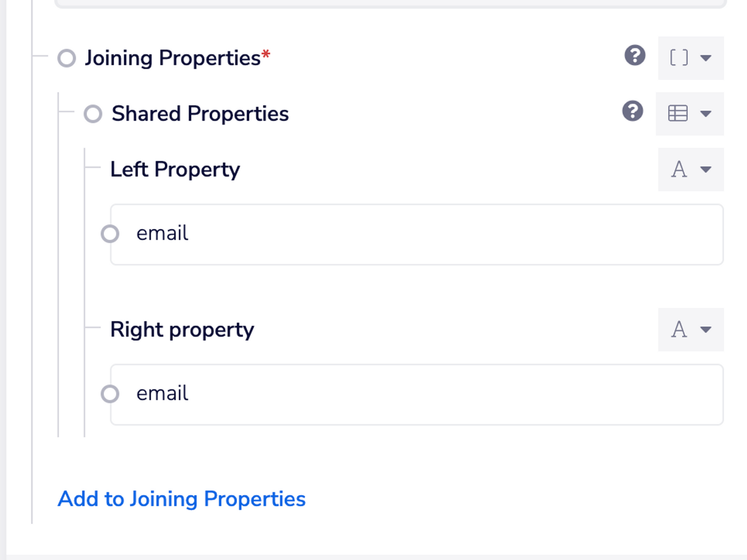Expand the Left Property type dropdown arrow

click(x=706, y=169)
